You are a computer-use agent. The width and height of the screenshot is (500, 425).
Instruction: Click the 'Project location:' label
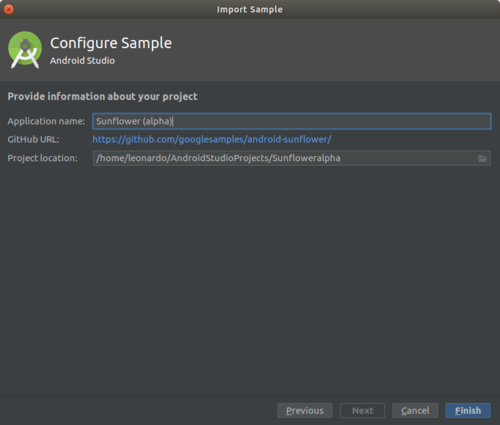[x=42, y=158]
